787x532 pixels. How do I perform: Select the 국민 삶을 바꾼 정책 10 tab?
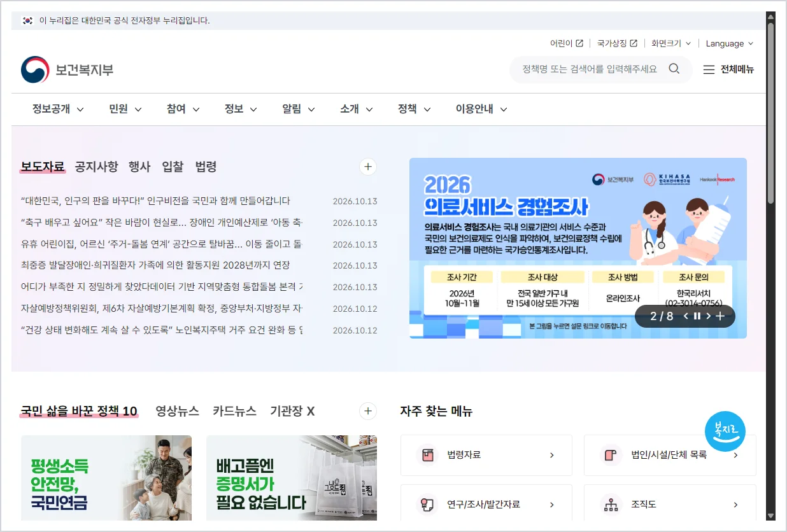click(79, 411)
